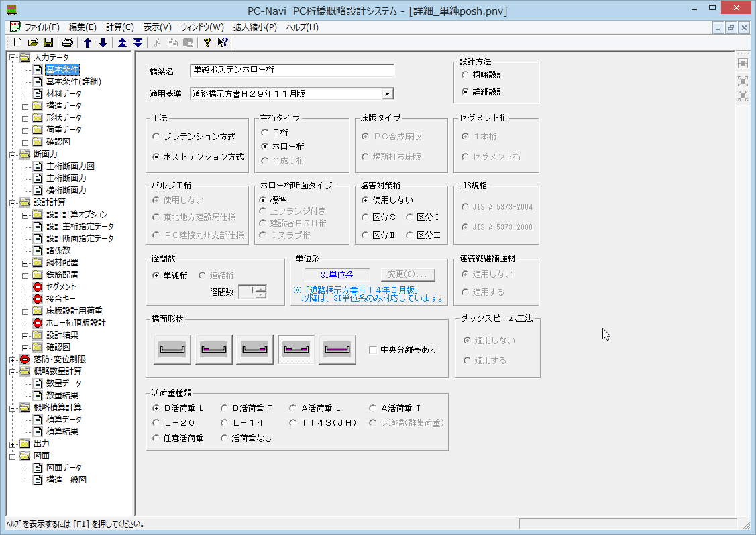
Task: Click the yellow question mark help icon
Action: 207,42
